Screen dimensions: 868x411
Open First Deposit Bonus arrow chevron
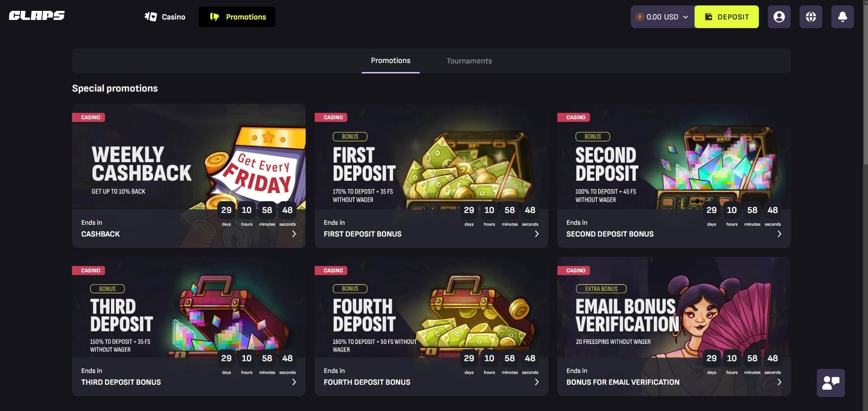(x=537, y=234)
